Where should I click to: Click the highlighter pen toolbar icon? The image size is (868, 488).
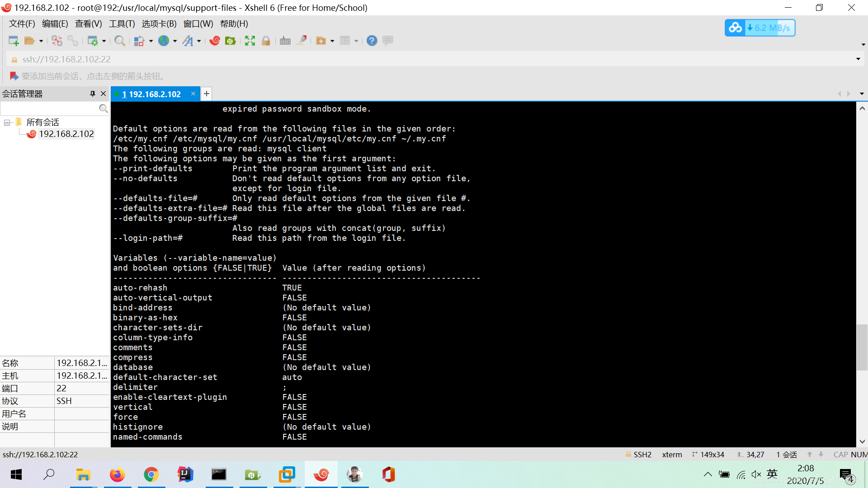302,41
